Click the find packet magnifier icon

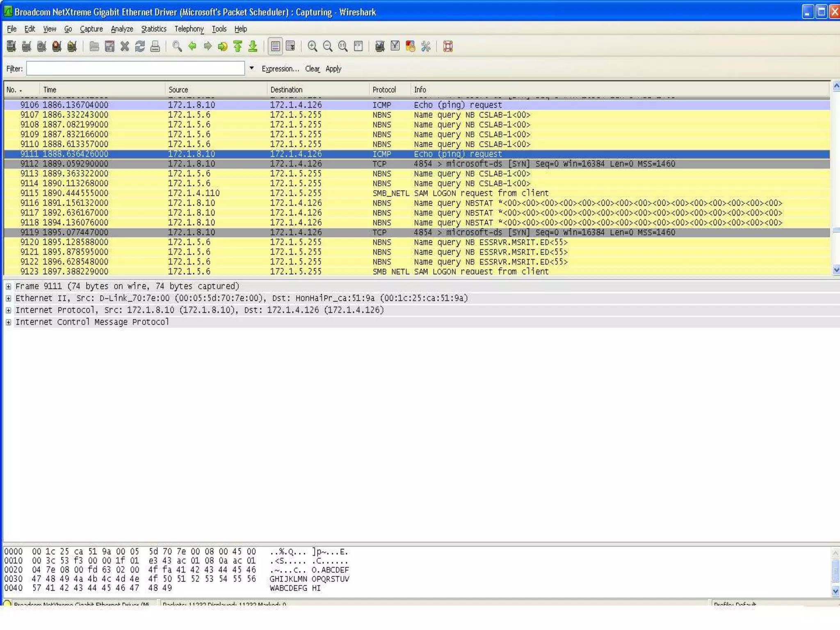coord(177,46)
